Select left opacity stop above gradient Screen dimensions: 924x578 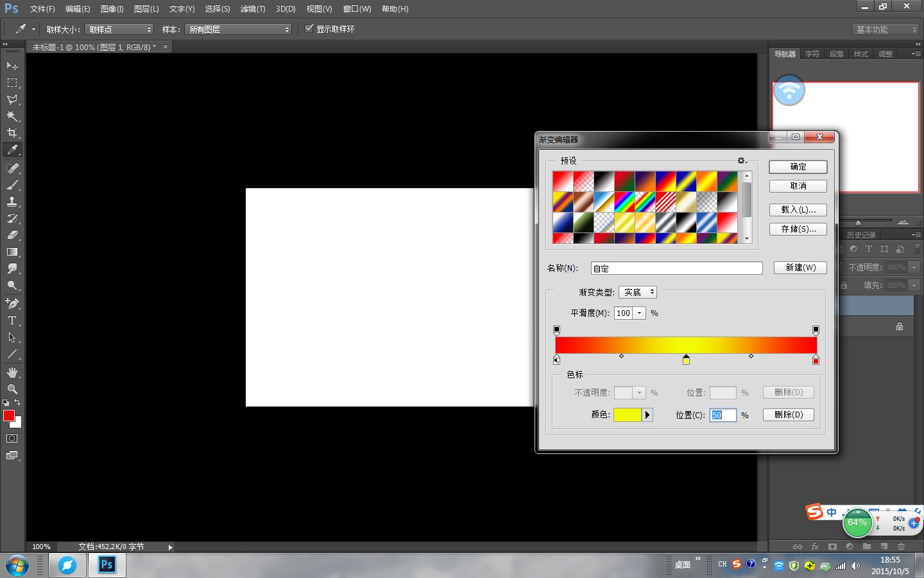(x=556, y=330)
